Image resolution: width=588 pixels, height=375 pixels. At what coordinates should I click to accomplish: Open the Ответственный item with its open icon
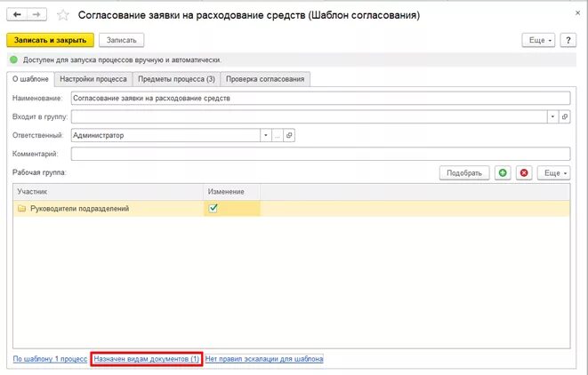pyautogui.click(x=289, y=135)
